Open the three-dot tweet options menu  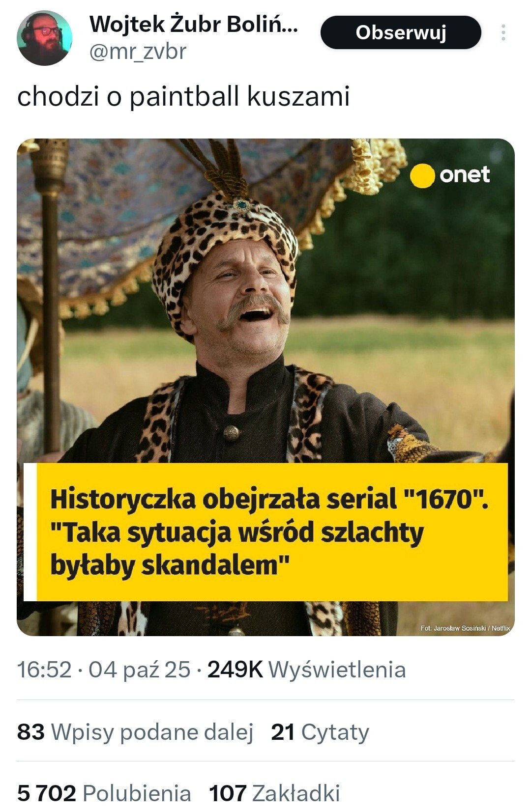(x=503, y=32)
